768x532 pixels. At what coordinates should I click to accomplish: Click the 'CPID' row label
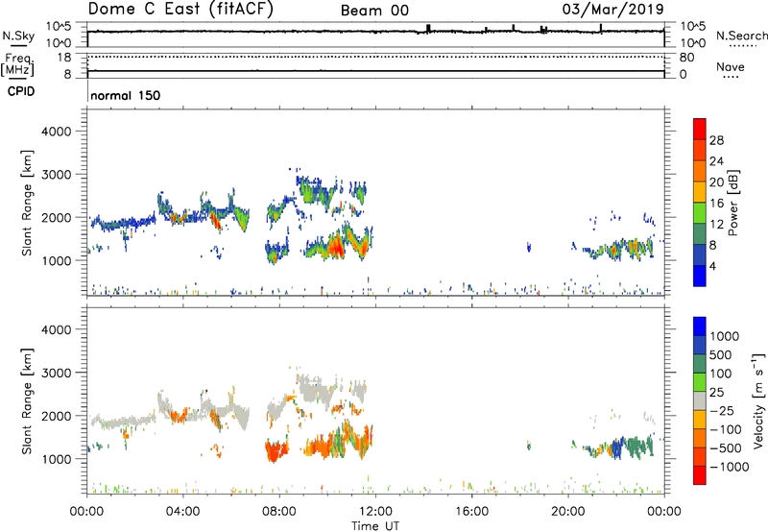(21, 91)
